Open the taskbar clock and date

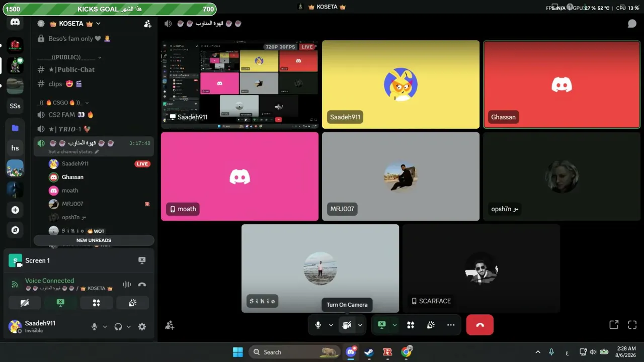(x=625, y=352)
